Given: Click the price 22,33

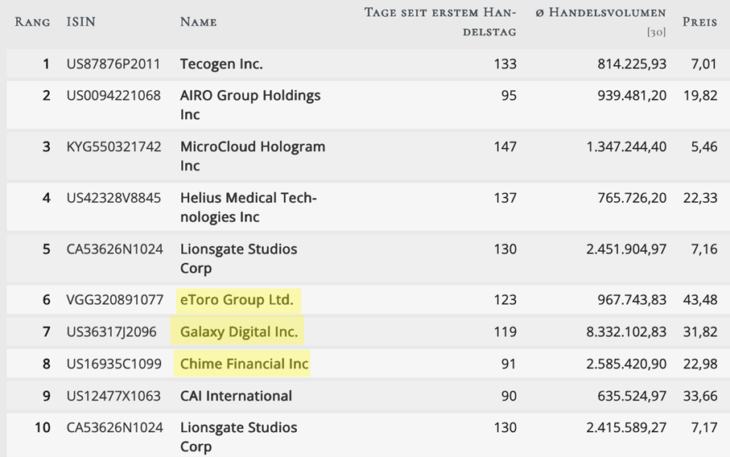Looking at the screenshot, I should [700, 198].
